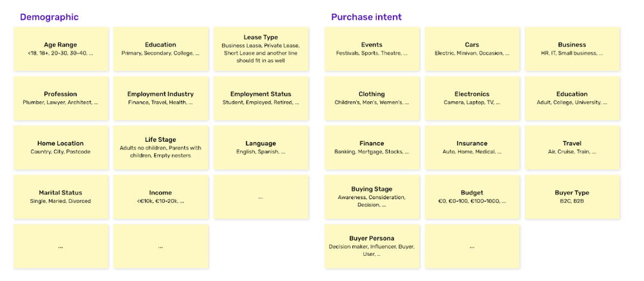Click the Buying Stage card
644x281 pixels.
tap(372, 197)
